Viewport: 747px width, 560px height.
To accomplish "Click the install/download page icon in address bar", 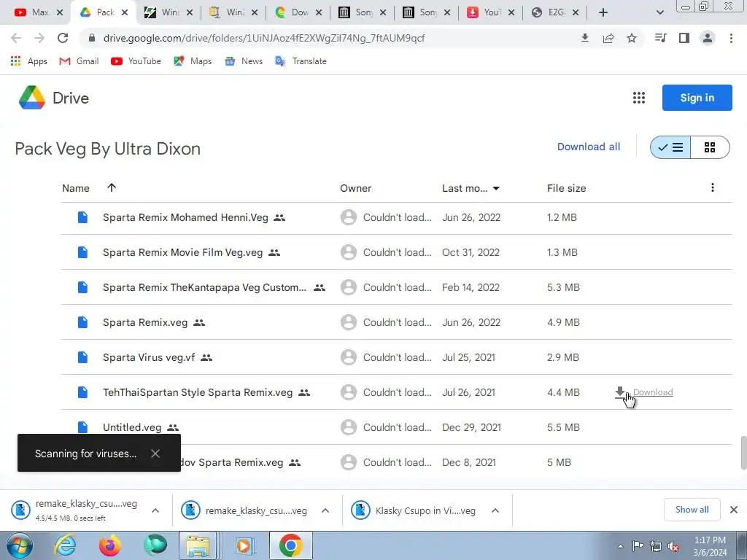I will pyautogui.click(x=585, y=38).
